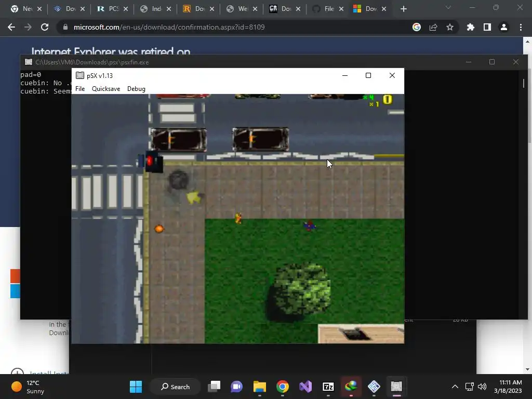Share this page using share icon
532x399 pixels.
pos(433,27)
